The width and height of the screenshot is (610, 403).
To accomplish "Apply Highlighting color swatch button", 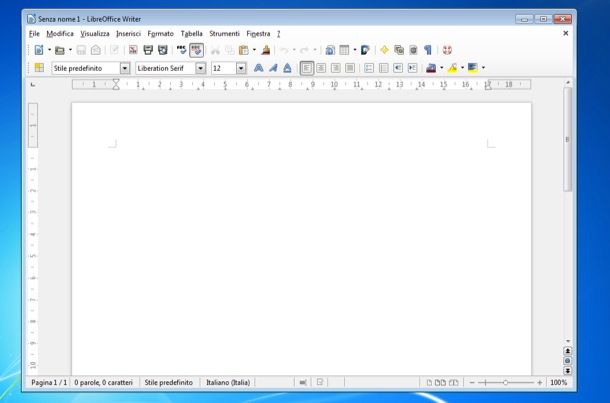I will pos(452,68).
